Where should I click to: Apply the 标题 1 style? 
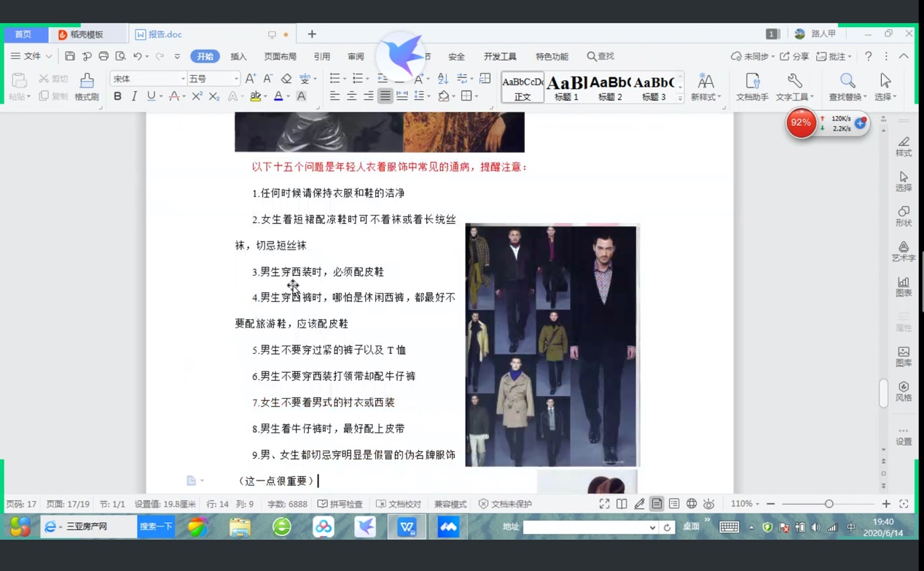tap(566, 88)
